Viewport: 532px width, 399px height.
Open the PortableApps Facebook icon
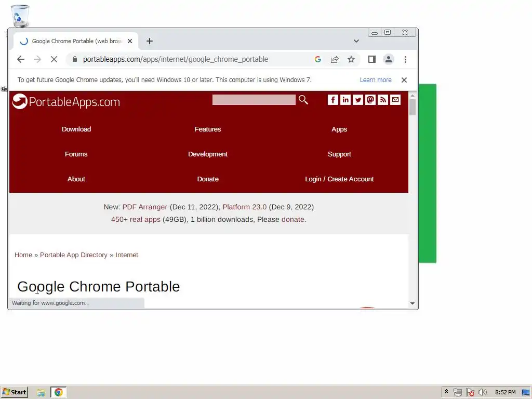pos(333,100)
